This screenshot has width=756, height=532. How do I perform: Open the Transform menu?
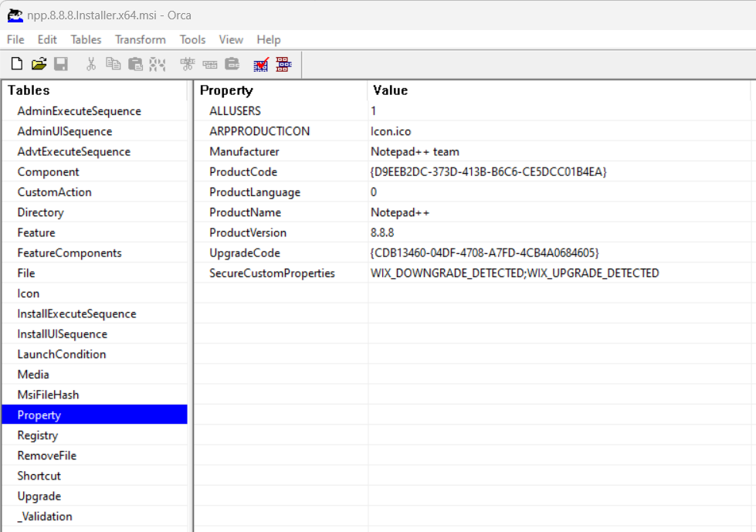tap(140, 39)
